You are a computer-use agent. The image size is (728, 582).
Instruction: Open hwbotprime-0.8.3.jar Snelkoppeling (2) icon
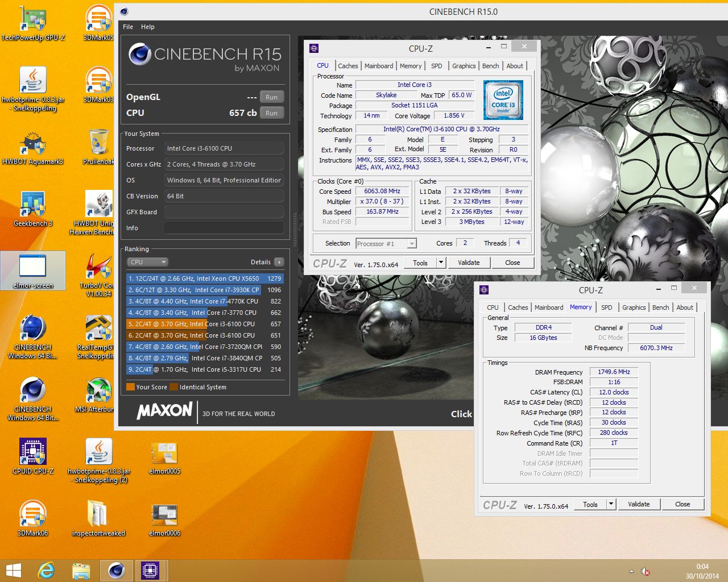coord(99,460)
